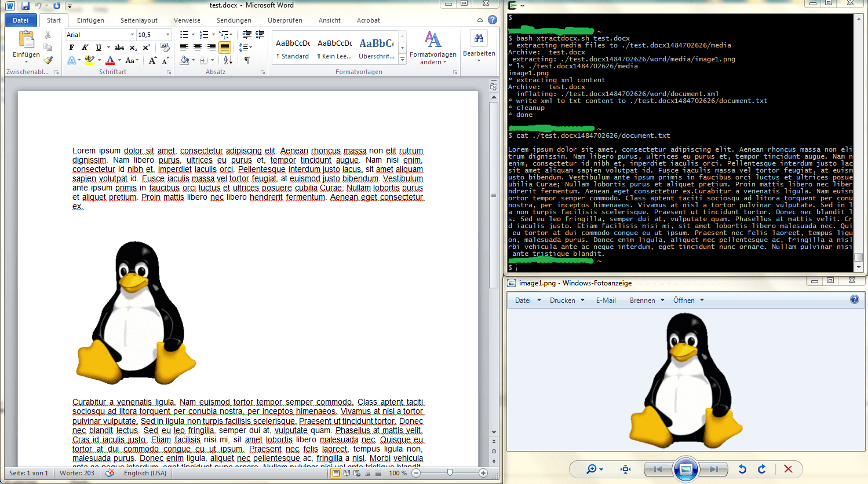
Task: Open the Datei tab in Word
Action: point(21,20)
